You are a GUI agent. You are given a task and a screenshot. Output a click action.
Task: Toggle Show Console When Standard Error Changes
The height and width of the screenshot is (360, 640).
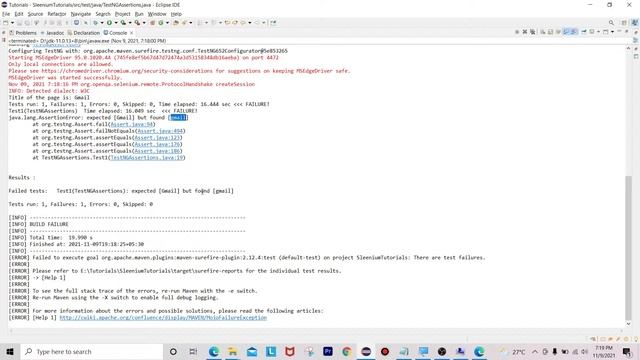click(x=573, y=31)
